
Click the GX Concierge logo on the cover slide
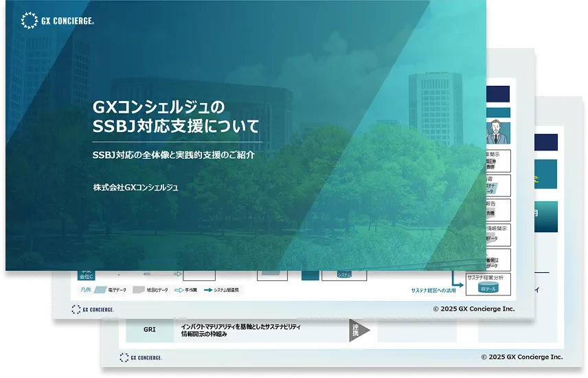(x=57, y=21)
